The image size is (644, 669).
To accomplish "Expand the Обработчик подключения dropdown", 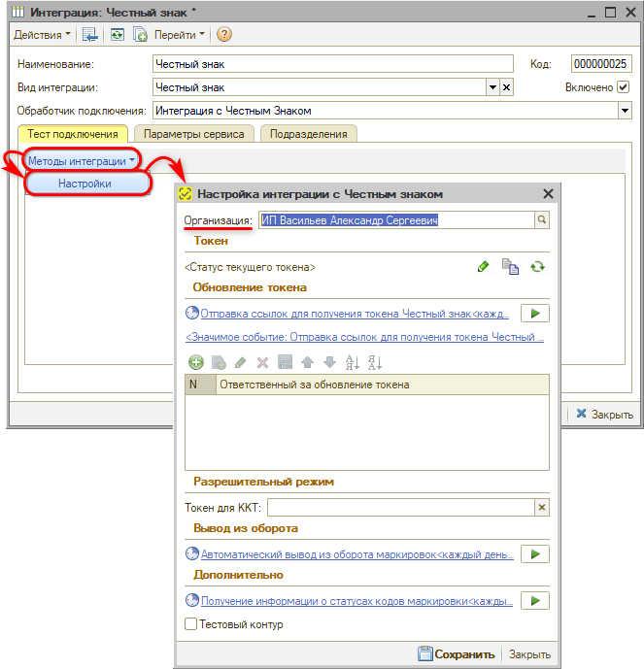I will click(624, 111).
